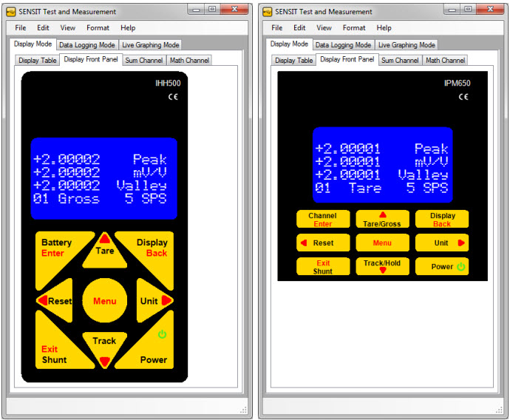Image resolution: width=510 pixels, height=420 pixels.
Task: Open Edit menu in right window
Action: [x=299, y=28]
